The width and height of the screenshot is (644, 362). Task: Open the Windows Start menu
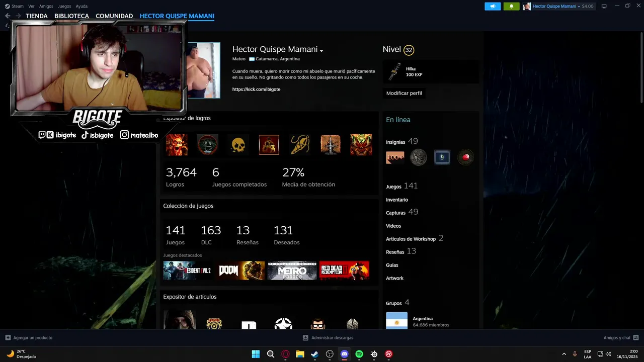(x=256, y=354)
